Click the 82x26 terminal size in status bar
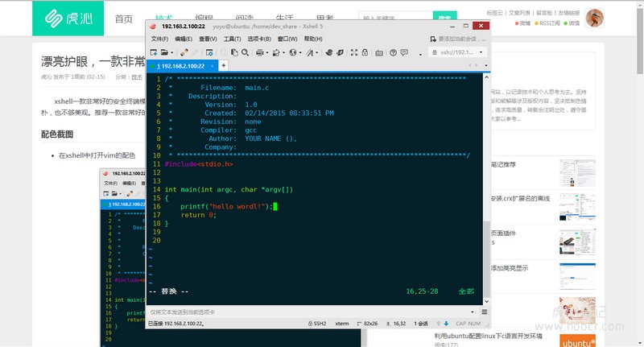644x347 pixels. click(x=368, y=324)
